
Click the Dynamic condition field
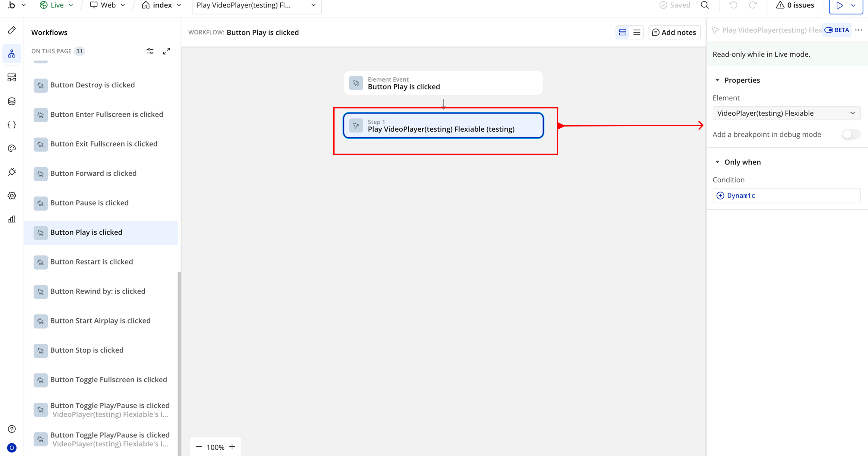pos(786,196)
